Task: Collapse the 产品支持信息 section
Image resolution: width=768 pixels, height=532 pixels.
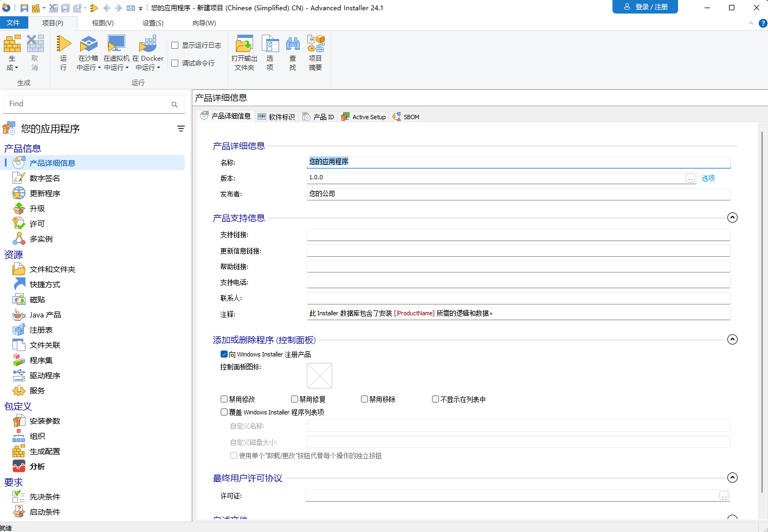Action: click(732, 218)
